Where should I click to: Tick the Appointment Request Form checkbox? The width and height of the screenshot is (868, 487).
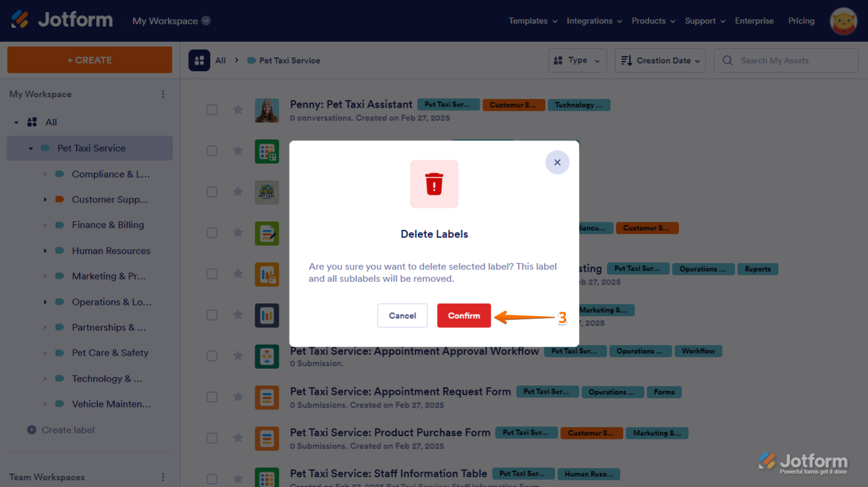[212, 397]
